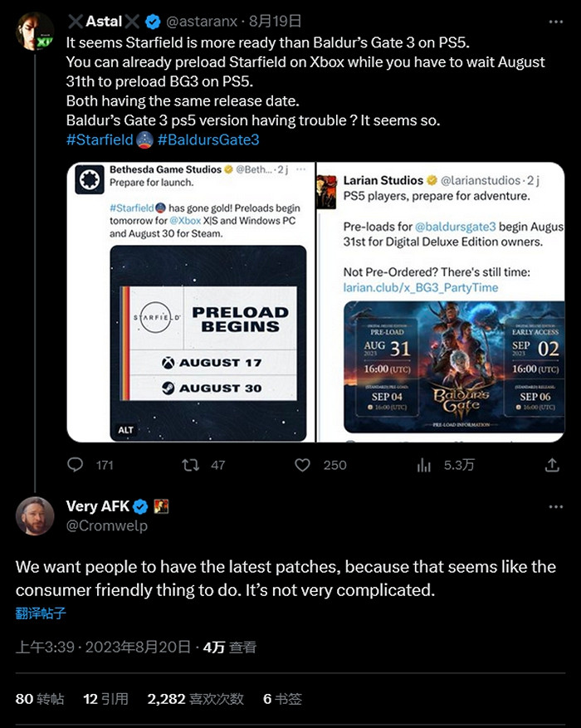Image resolution: width=581 pixels, height=728 pixels.
Task: Click the August 19 post date
Action: [x=278, y=22]
